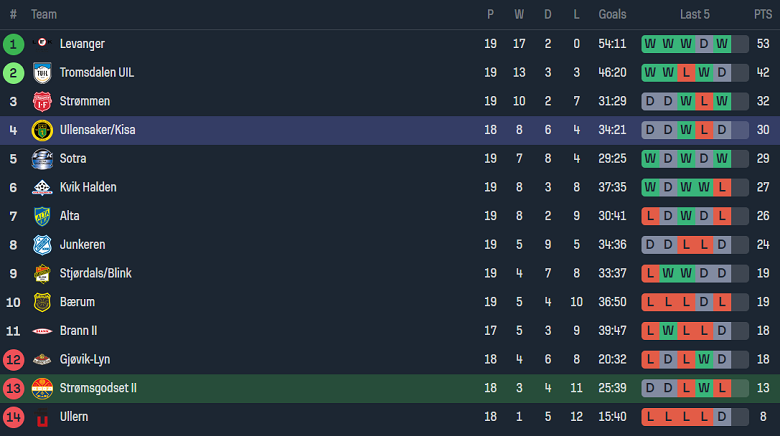Click the Levanger club crest icon
Screen dimensions: 780x436
42,44
